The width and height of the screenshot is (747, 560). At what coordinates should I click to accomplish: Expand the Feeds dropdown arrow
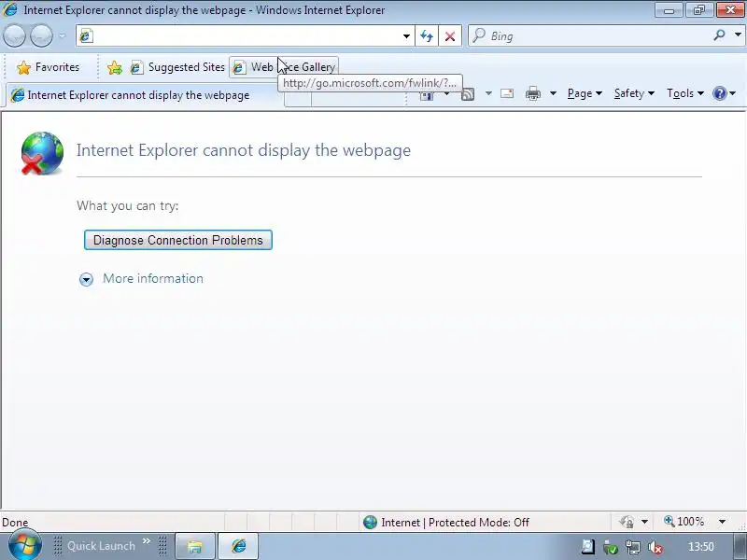488,93
